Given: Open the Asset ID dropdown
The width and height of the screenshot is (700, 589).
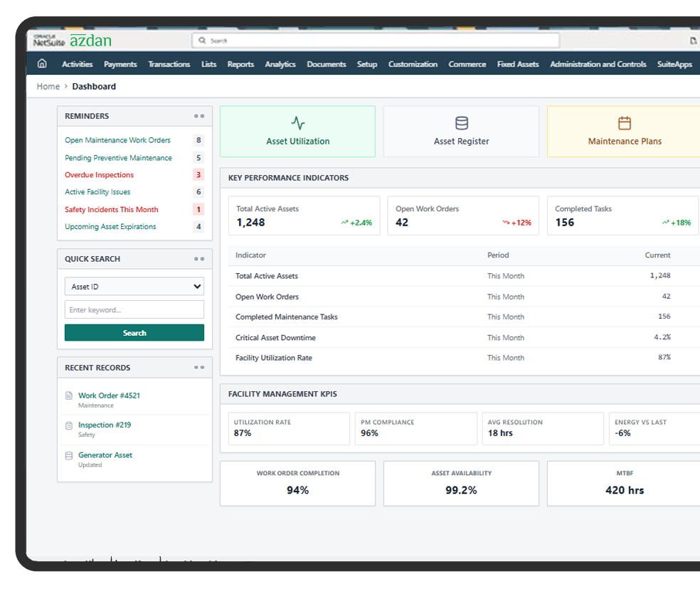Looking at the screenshot, I should [134, 287].
